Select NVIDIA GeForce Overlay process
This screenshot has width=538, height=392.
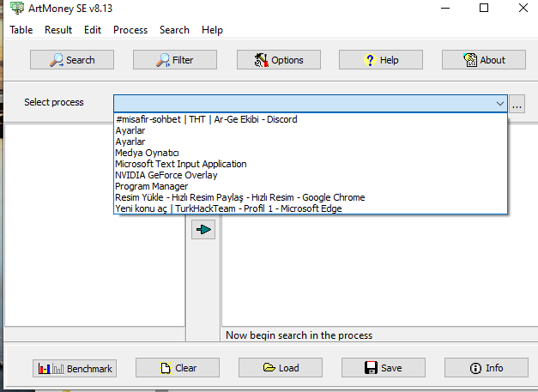(311, 175)
